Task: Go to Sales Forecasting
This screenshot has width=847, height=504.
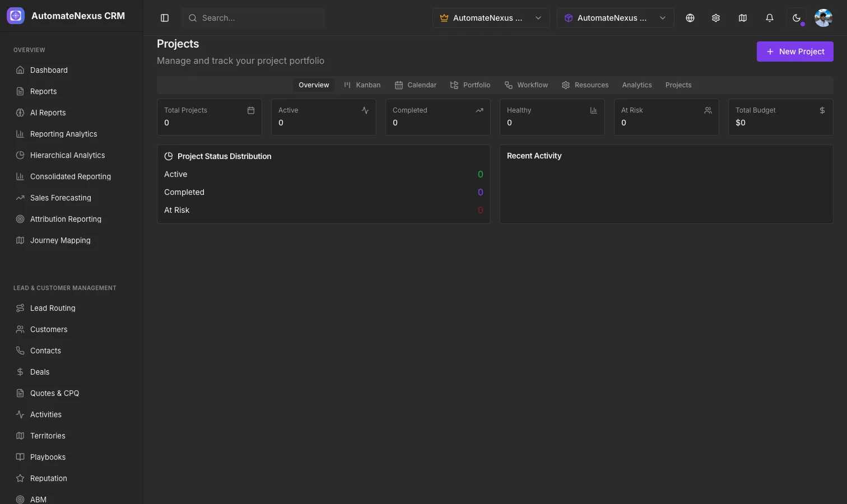Action: pyautogui.click(x=72, y=198)
